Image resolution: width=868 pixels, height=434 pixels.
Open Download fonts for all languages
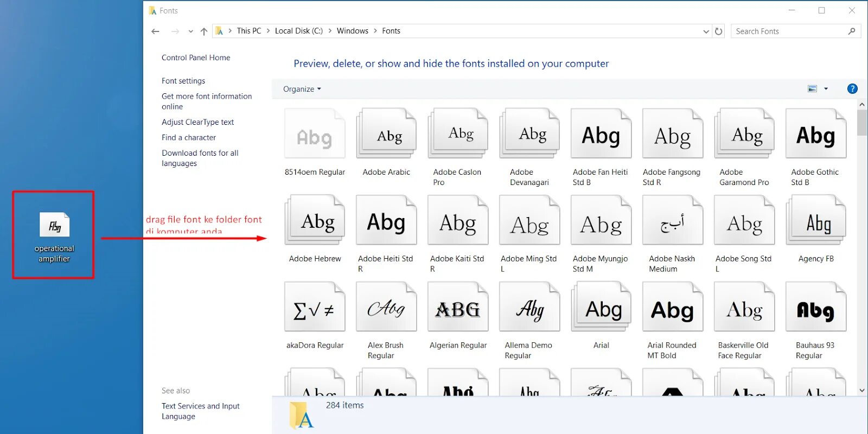click(x=200, y=158)
